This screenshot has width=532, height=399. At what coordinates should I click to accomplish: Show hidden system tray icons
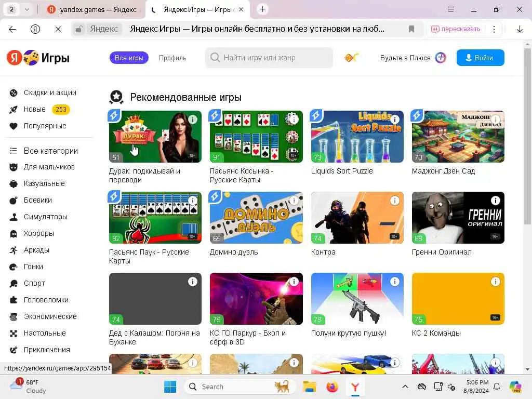pyautogui.click(x=405, y=387)
